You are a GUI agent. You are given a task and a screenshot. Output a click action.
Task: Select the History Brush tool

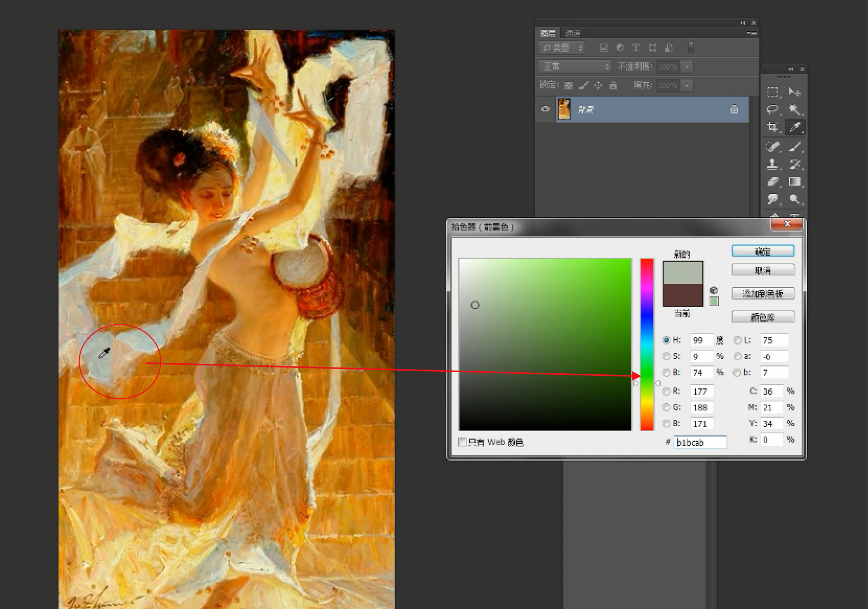[x=795, y=164]
